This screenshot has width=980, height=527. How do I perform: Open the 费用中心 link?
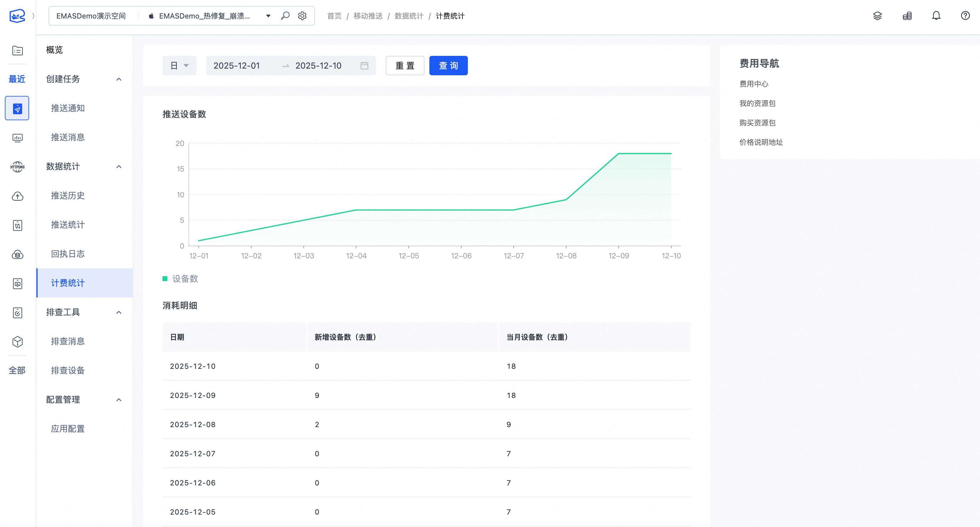(x=753, y=84)
